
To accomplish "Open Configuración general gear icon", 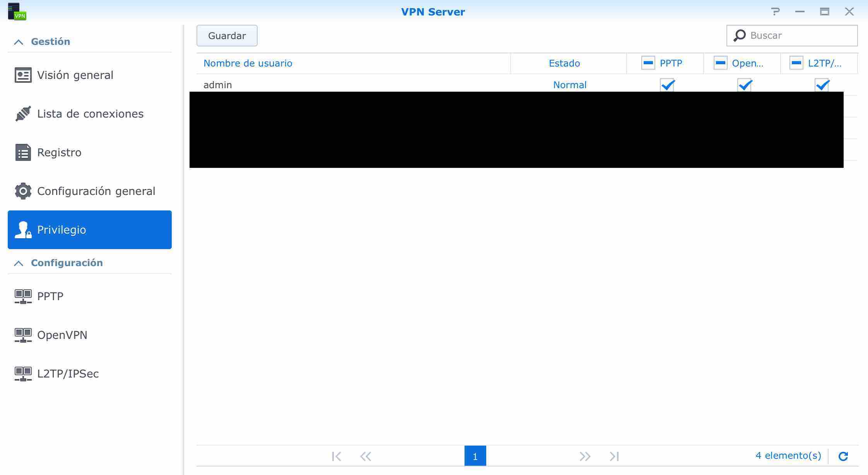I will click(23, 191).
